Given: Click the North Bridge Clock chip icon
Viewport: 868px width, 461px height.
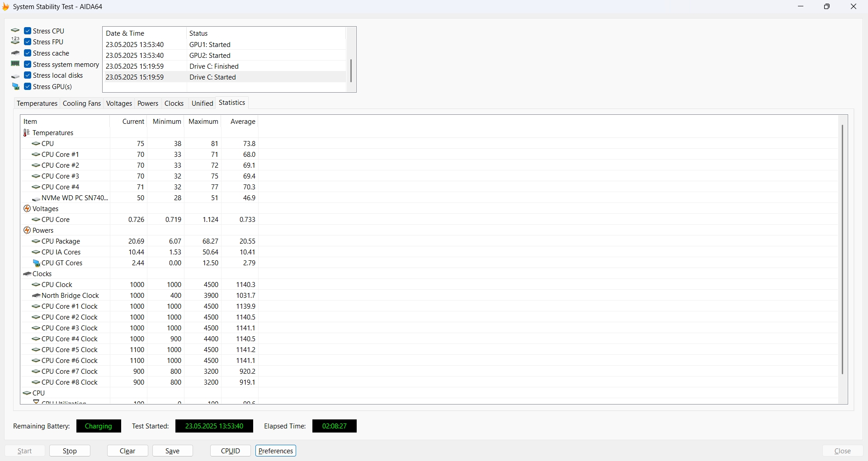Looking at the screenshot, I should pos(37,296).
